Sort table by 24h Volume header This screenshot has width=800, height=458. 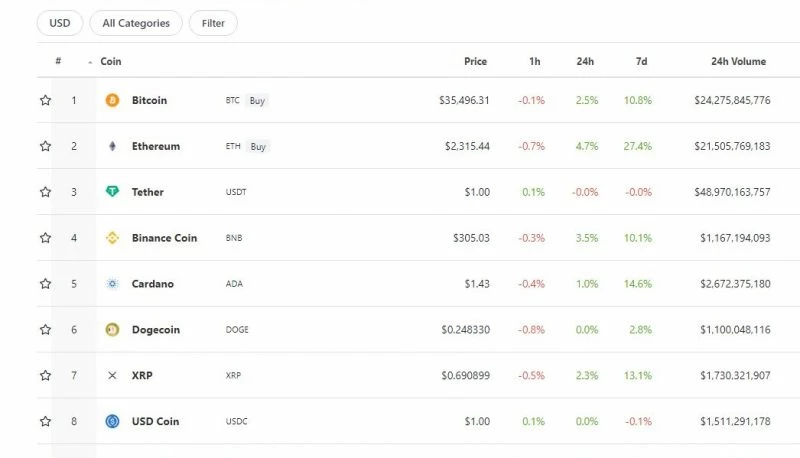click(738, 61)
